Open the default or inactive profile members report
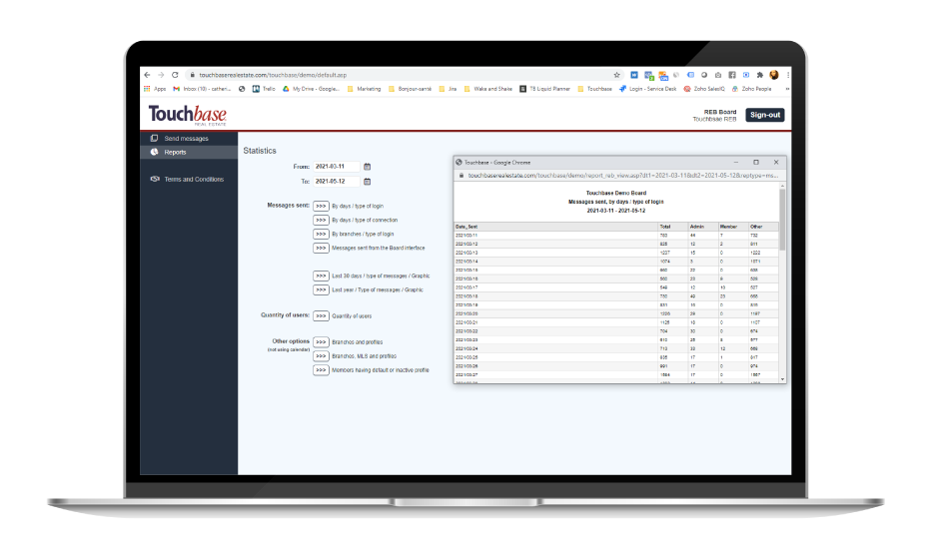 pos(321,370)
